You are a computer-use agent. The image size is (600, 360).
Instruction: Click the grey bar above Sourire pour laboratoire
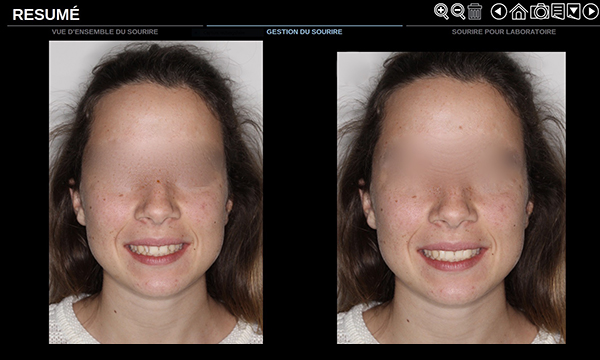503,26
